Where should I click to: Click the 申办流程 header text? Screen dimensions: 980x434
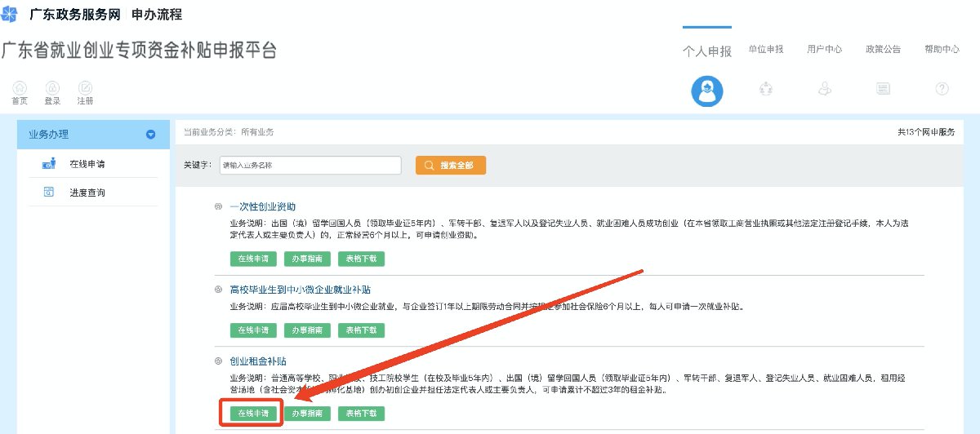point(157,15)
